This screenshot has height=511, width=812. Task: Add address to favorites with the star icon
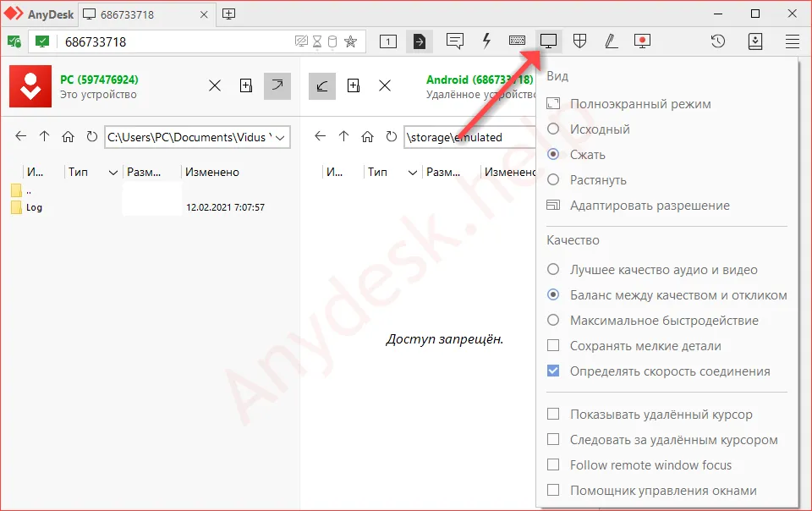pyautogui.click(x=350, y=41)
